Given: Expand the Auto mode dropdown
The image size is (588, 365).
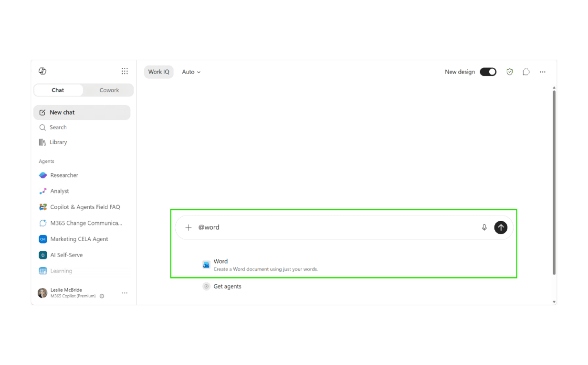Looking at the screenshot, I should coord(191,72).
